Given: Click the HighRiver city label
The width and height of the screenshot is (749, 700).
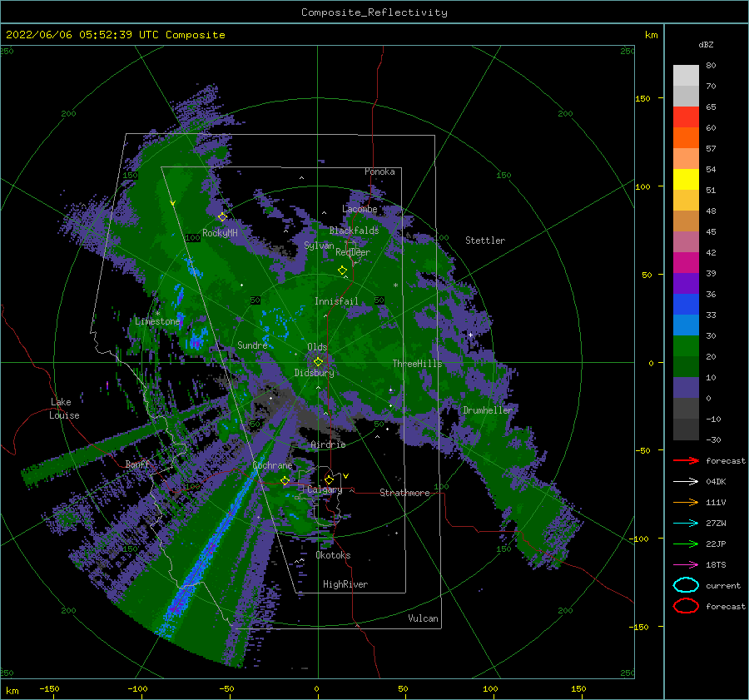Looking at the screenshot, I should 345,584.
